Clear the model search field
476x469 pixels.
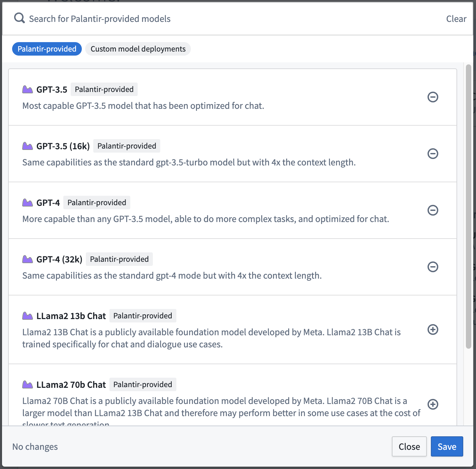coord(456,19)
